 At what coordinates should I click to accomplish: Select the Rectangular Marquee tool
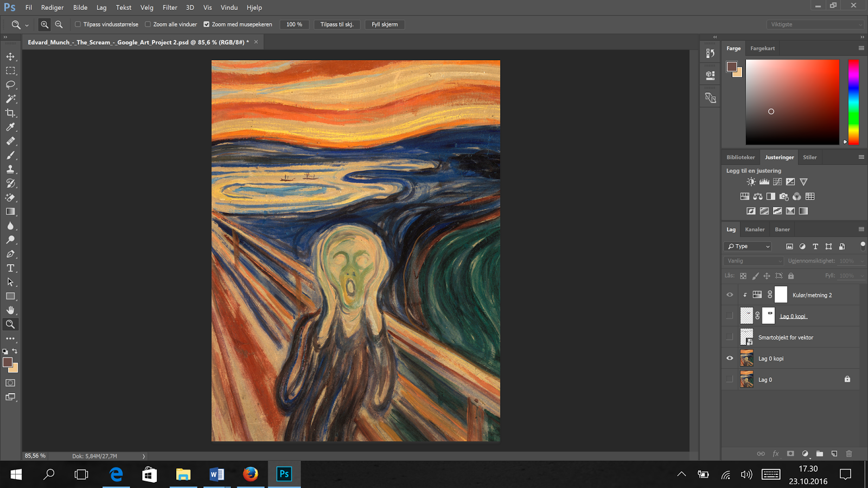point(10,70)
